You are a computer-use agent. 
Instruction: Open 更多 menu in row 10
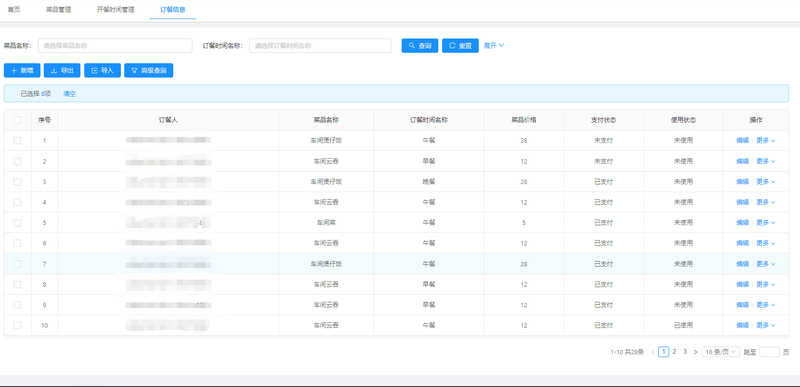point(765,325)
